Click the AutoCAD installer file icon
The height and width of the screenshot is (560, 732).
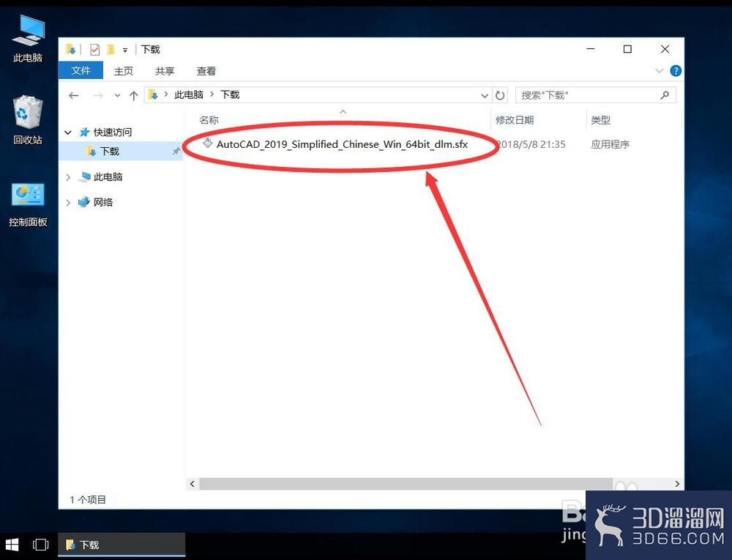207,143
